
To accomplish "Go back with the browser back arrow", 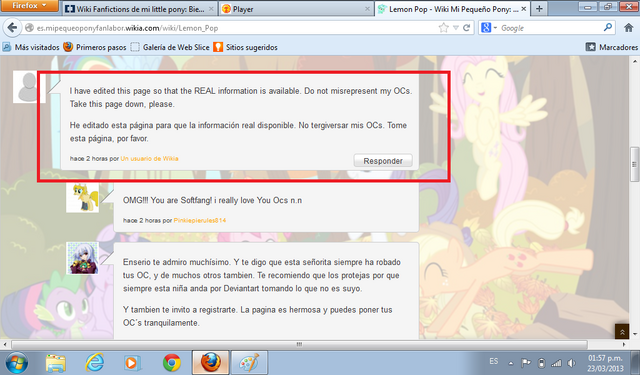I will pos(12,28).
